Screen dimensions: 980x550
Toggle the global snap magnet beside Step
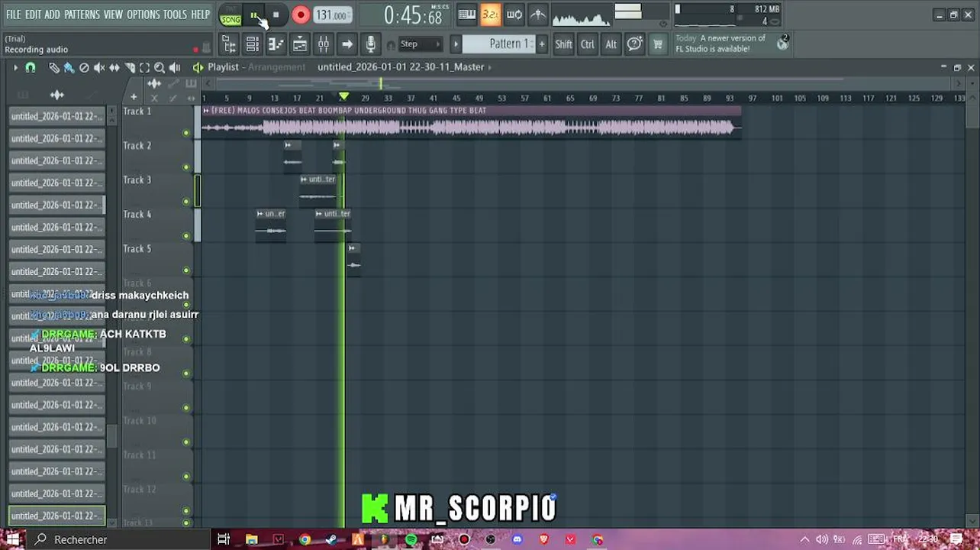(x=391, y=44)
